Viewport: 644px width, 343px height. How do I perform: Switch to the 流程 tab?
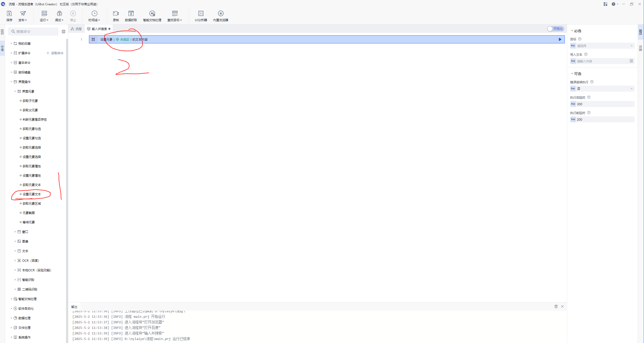[x=76, y=29]
